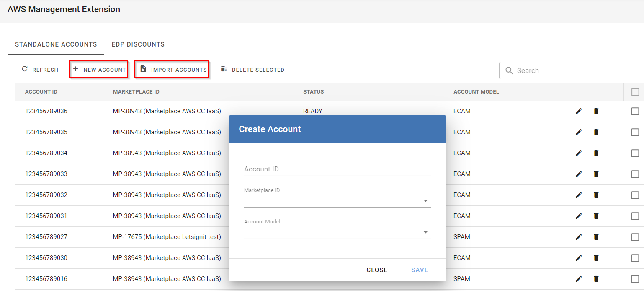The width and height of the screenshot is (644, 291).
Task: Delete account 123456789032 via trash icon
Action: (596, 195)
